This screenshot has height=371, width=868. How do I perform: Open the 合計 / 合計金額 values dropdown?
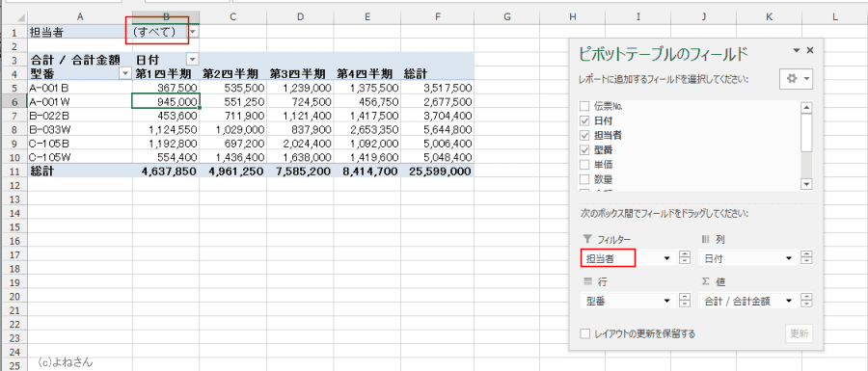[789, 301]
